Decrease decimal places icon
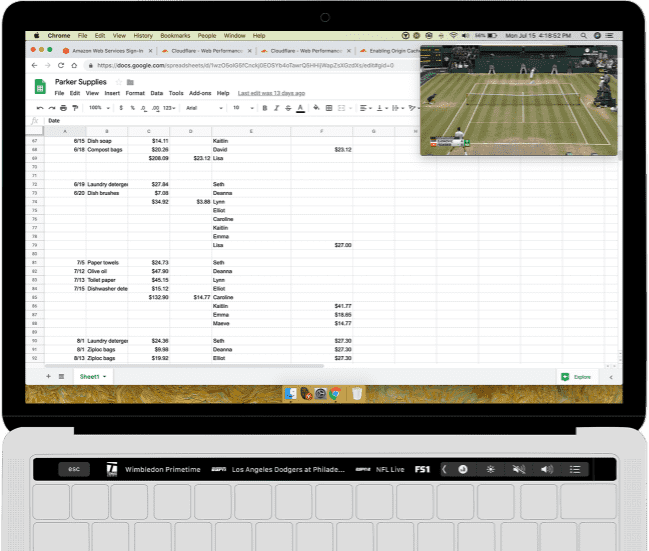 pyautogui.click(x=143, y=108)
